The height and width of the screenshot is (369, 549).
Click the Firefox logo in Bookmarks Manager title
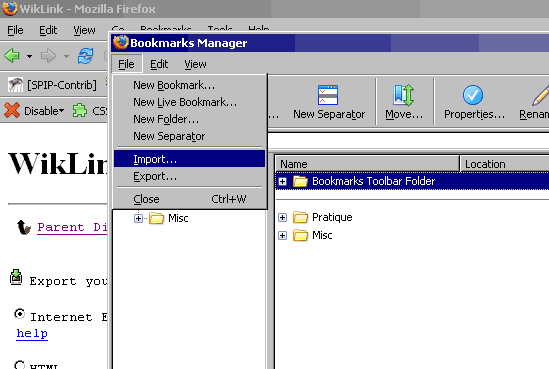coord(121,43)
